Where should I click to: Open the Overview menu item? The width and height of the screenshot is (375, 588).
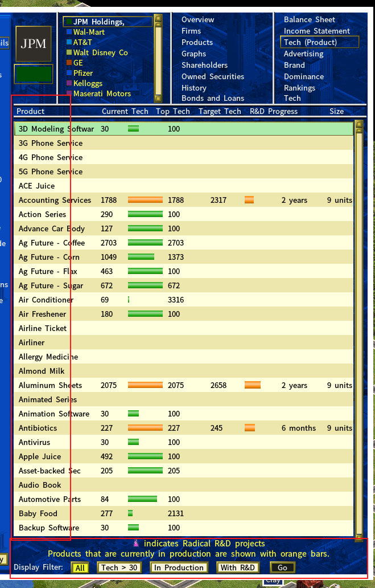(x=198, y=19)
